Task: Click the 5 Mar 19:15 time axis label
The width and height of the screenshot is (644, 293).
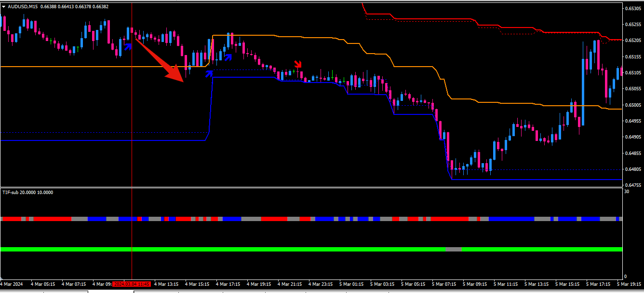Action: [629, 284]
